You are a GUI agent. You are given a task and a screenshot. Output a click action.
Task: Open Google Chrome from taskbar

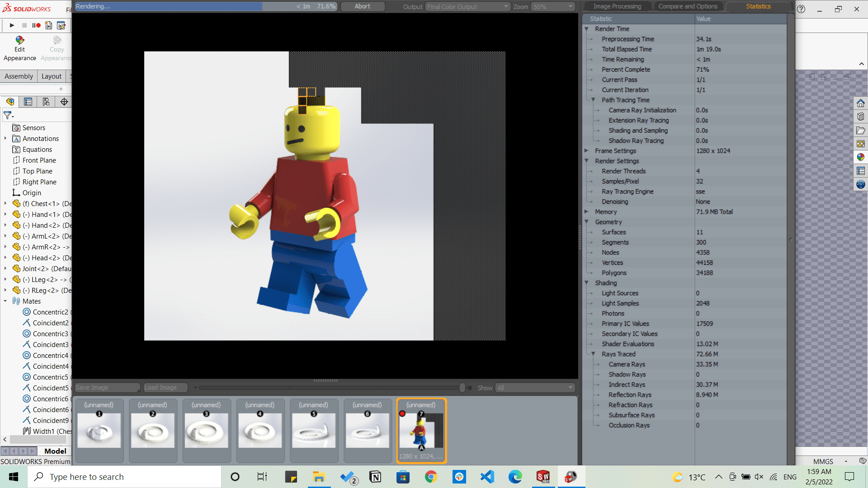431,477
